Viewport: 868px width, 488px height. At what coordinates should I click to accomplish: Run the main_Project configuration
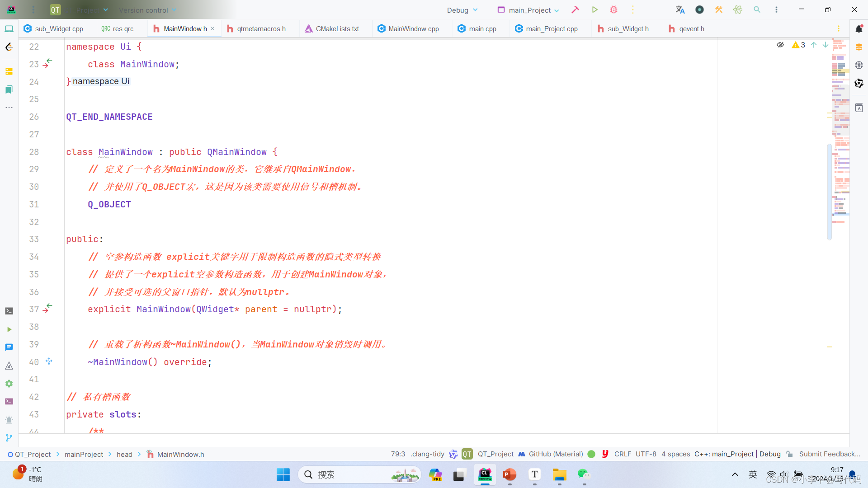(x=594, y=9)
